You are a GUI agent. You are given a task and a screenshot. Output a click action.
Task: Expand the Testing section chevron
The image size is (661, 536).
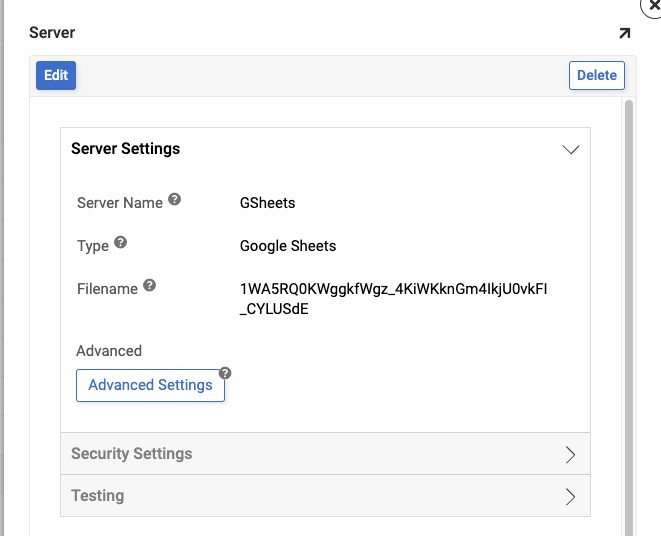[571, 496]
